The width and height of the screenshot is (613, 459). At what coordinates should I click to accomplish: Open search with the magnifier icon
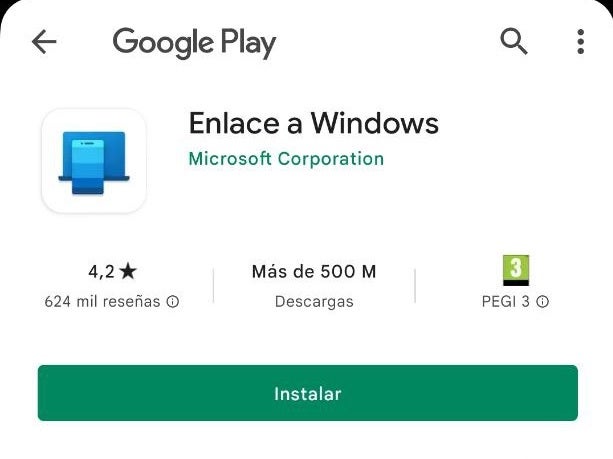pyautogui.click(x=514, y=41)
